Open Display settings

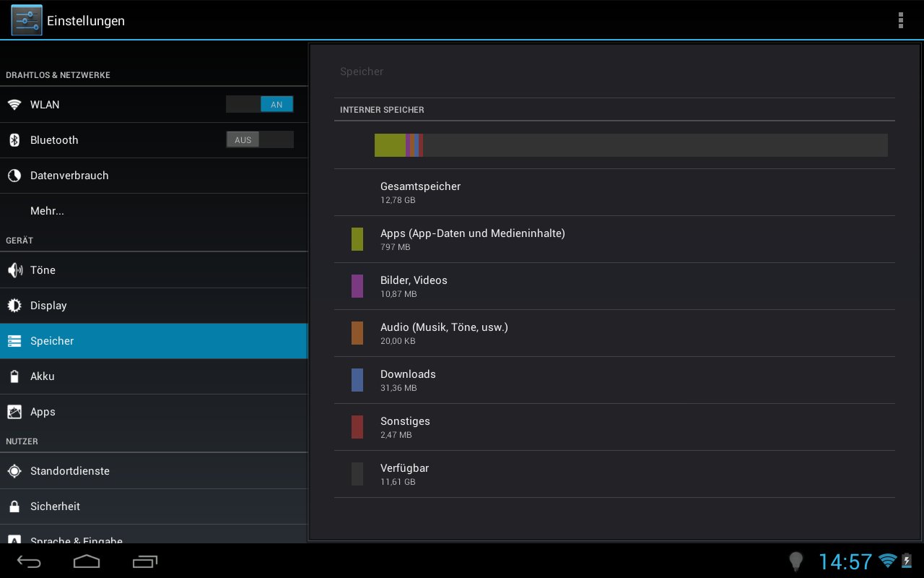pyautogui.click(x=154, y=306)
